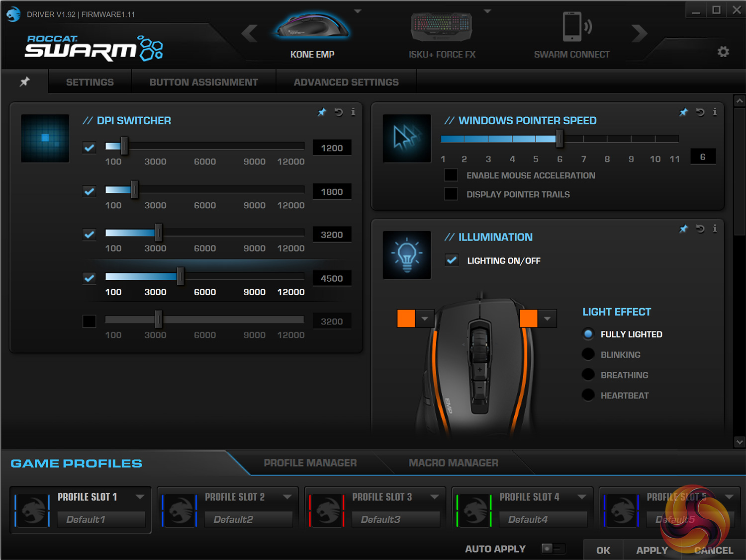The height and width of the screenshot is (560, 746).
Task: Click the Illumination light bulb icon
Action: [x=407, y=254]
